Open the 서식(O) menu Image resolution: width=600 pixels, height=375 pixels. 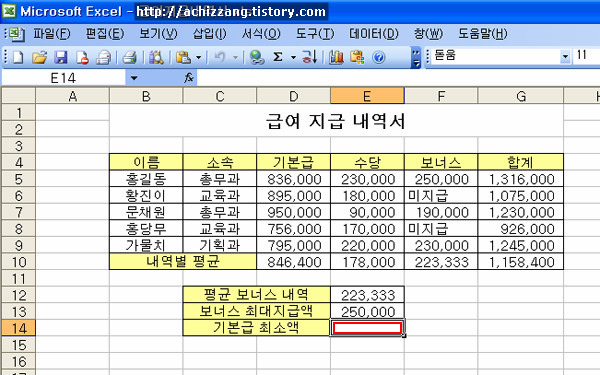261,34
